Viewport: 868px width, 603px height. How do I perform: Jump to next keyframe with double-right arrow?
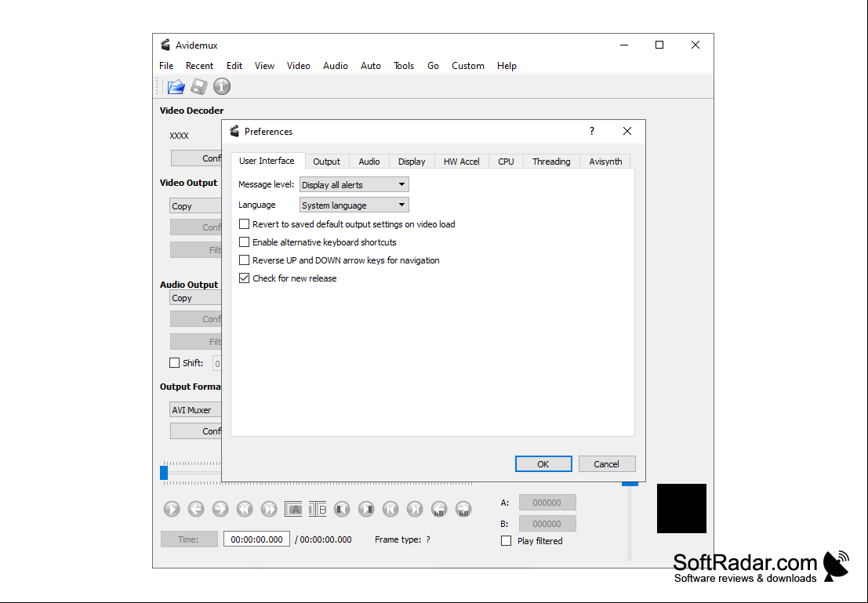tap(269, 509)
